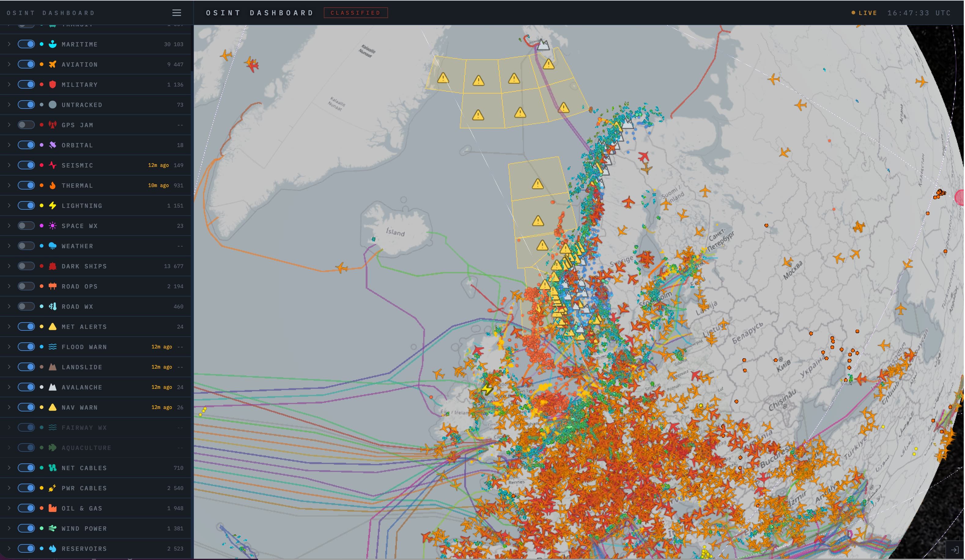The image size is (965, 560).
Task: Click the Aviation airplane icon
Action: pos(53,64)
